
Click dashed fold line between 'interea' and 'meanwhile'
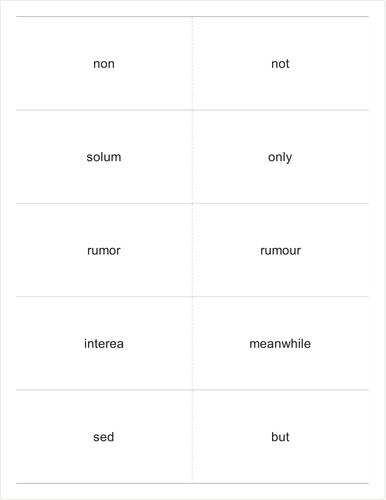click(x=192, y=343)
